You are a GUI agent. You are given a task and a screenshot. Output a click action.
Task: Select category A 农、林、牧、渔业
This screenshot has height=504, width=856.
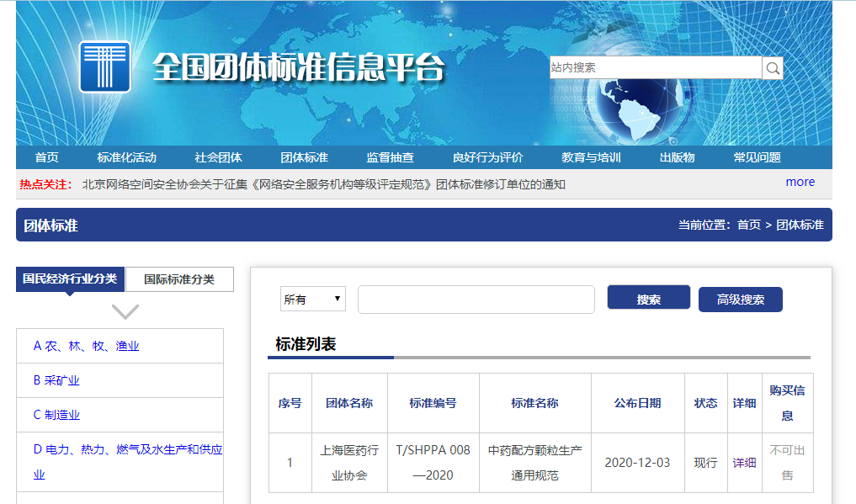[86, 346]
